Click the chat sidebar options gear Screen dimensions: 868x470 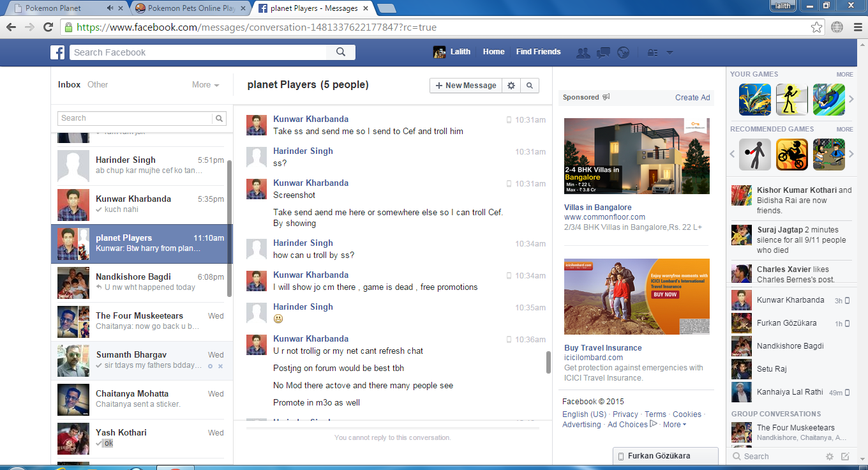click(x=830, y=457)
